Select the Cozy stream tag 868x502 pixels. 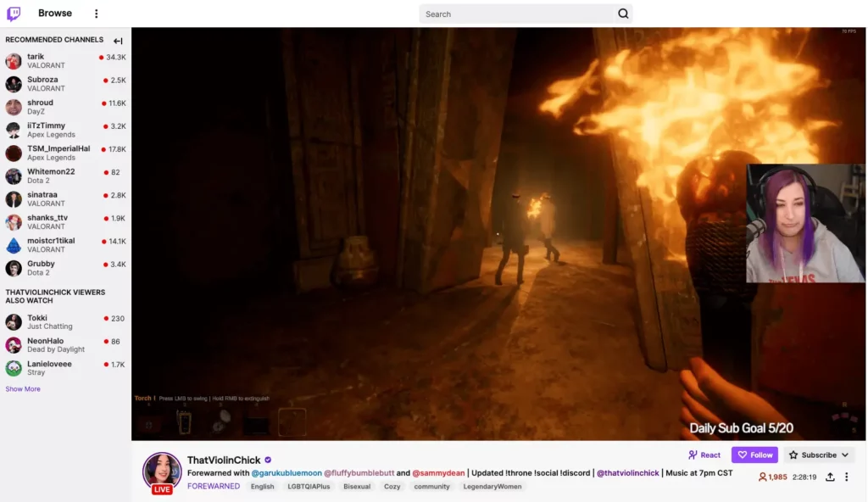point(392,487)
